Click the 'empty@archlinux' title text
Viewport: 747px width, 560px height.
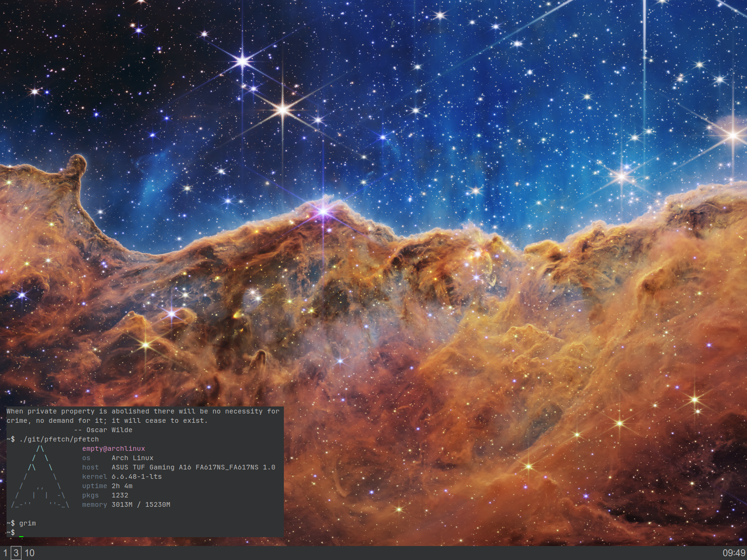[x=113, y=449]
